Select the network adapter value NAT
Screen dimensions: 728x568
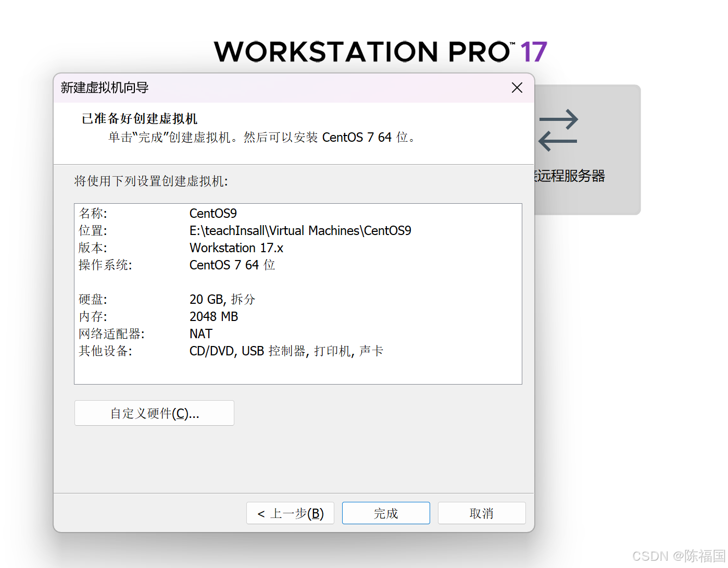tap(201, 334)
